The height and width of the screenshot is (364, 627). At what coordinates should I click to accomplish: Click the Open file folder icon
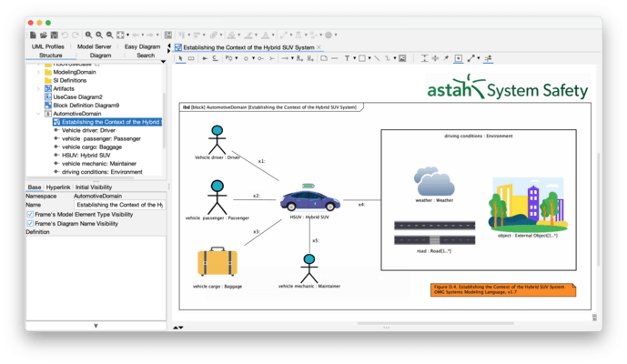(44, 35)
